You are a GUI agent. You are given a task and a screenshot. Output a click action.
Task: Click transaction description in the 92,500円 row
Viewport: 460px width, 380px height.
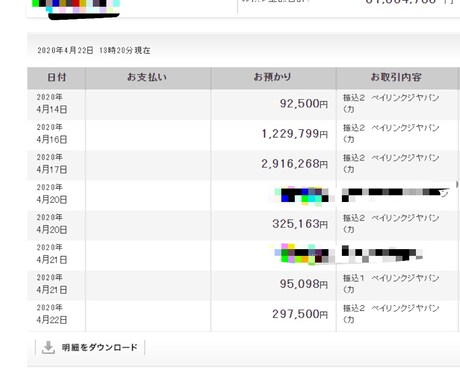coord(391,103)
